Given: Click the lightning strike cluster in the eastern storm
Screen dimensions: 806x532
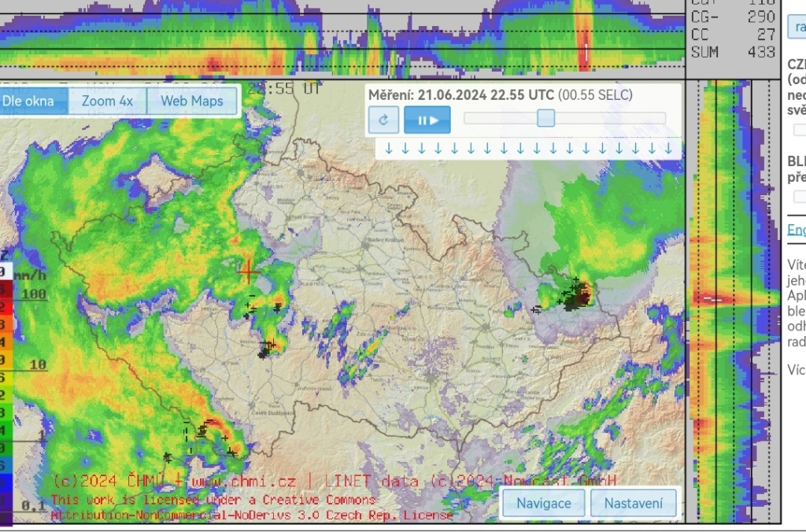Looking at the screenshot, I should point(577,297).
